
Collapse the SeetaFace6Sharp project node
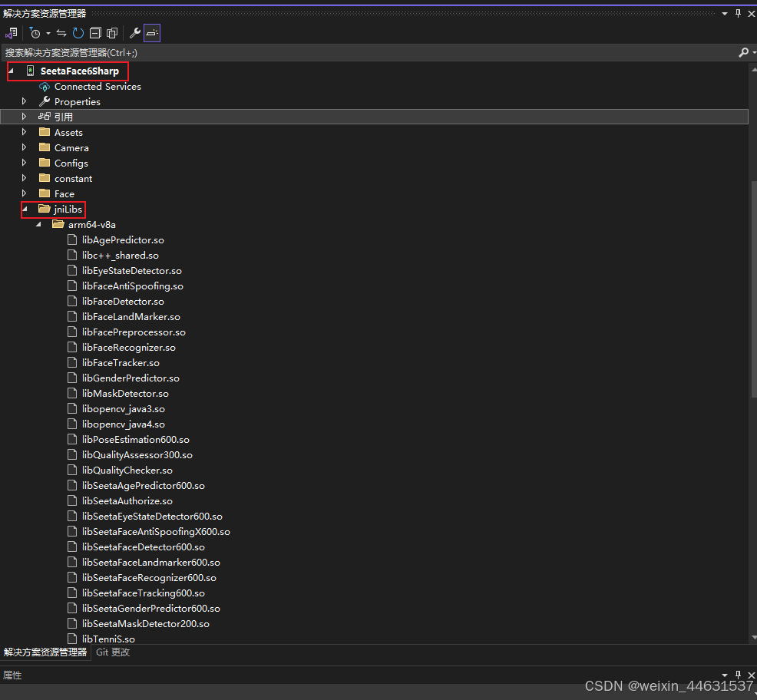(11, 71)
